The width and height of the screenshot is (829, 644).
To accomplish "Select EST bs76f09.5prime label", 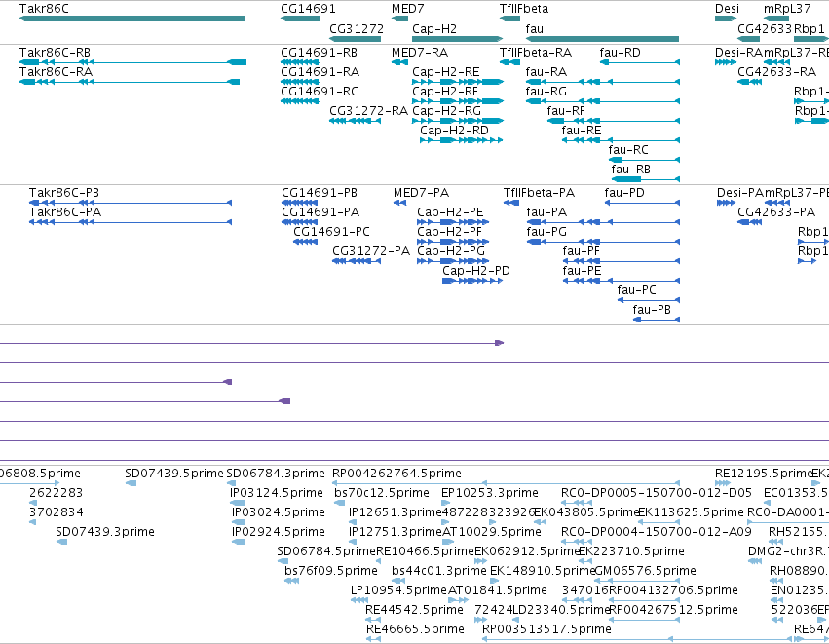I will pyautogui.click(x=331, y=571).
